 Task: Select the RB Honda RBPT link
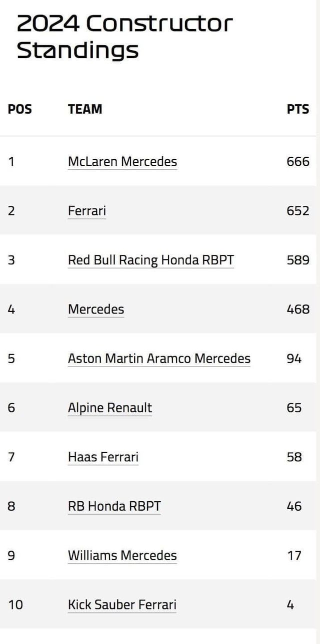114,506
